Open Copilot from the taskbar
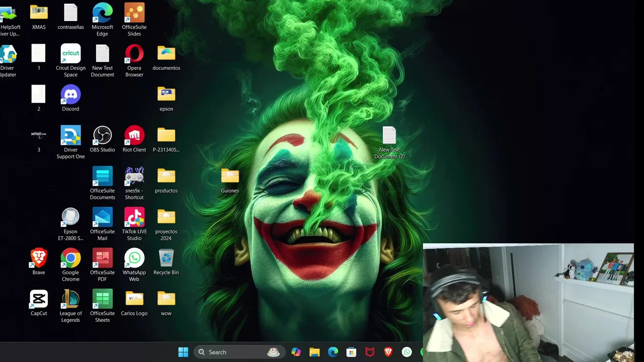The width and height of the screenshot is (644, 362). pos(296,352)
